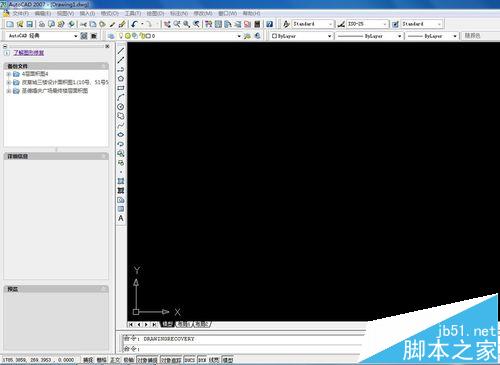Select the Rectangle draw tool
The image size is (500, 365).
[121, 88]
